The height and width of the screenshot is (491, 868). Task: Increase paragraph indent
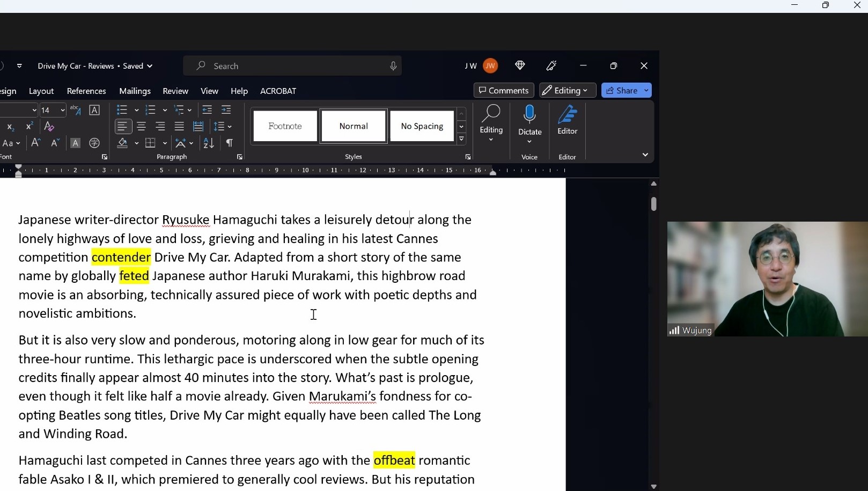226,110
